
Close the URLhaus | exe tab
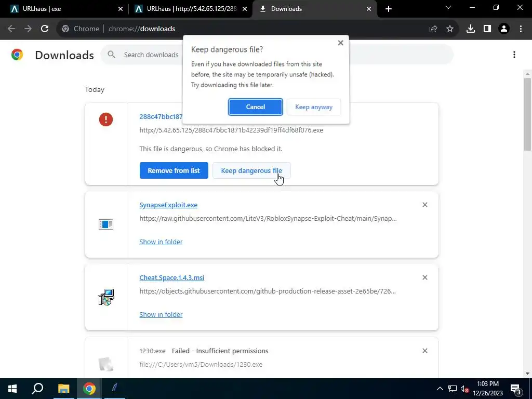pyautogui.click(x=120, y=9)
